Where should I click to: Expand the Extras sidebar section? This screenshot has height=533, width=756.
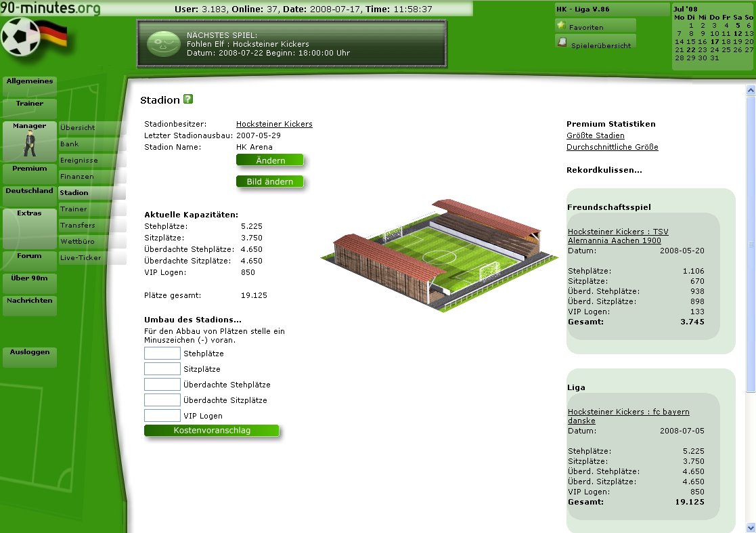click(x=29, y=213)
